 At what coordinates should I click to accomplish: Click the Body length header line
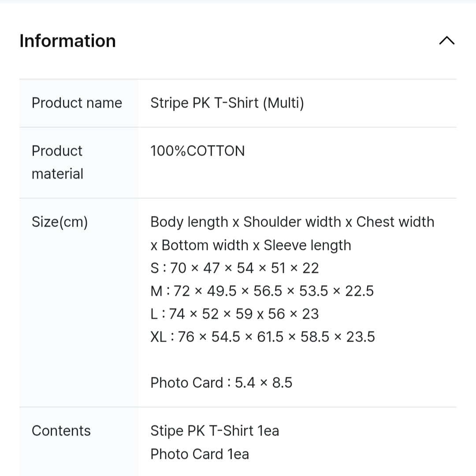tap(292, 222)
